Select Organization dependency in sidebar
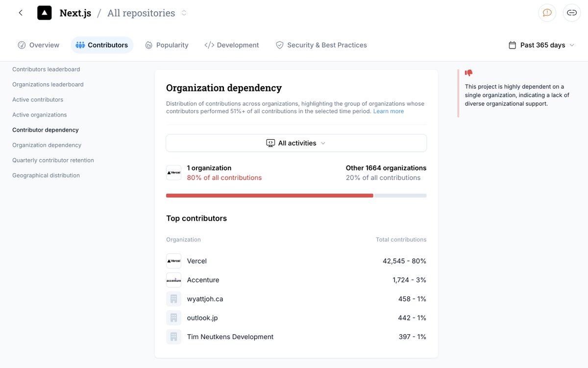This screenshot has width=588, height=368. (x=47, y=146)
